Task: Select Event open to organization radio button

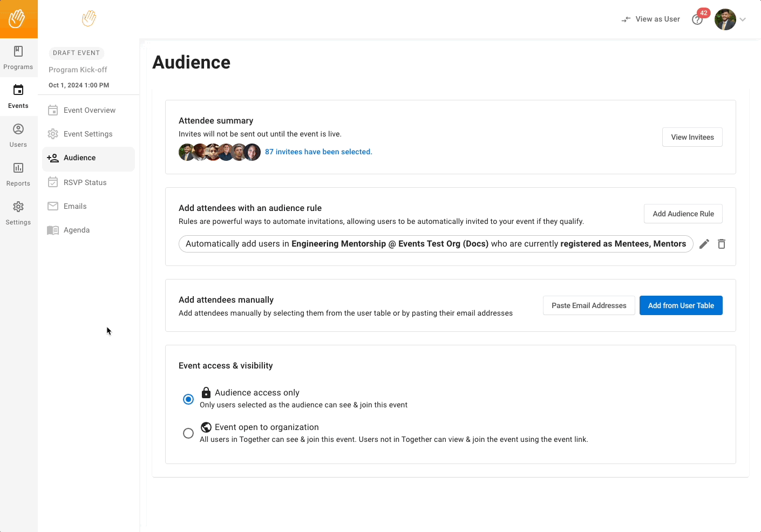Action: point(188,433)
